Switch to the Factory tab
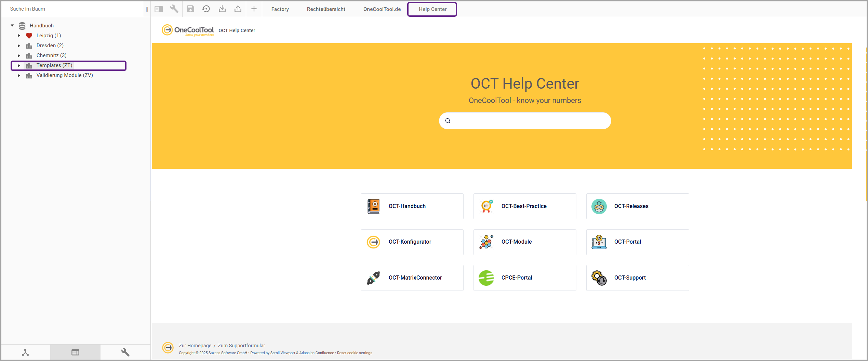 [280, 9]
